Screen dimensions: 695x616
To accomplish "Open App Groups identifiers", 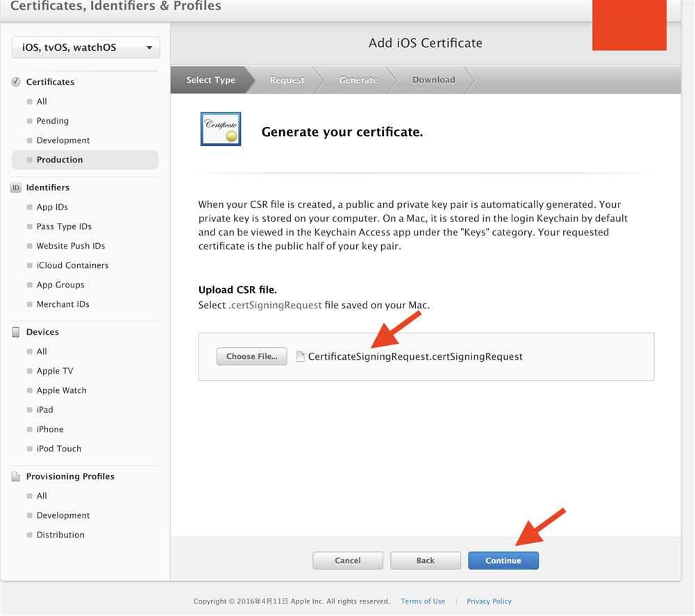I will (60, 285).
